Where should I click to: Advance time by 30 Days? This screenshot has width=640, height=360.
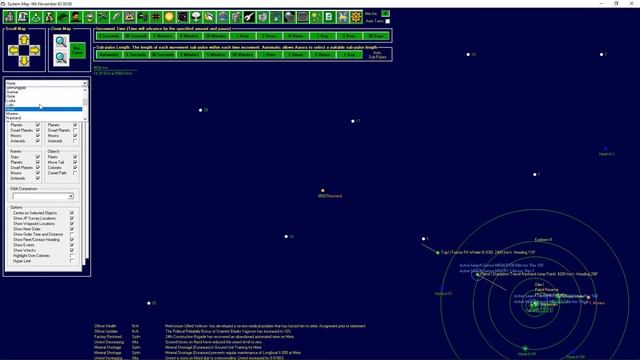[x=376, y=36]
